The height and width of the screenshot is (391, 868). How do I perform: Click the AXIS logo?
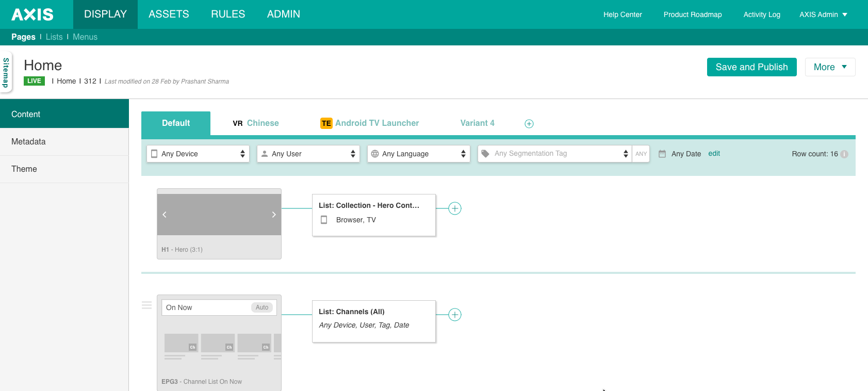32,14
